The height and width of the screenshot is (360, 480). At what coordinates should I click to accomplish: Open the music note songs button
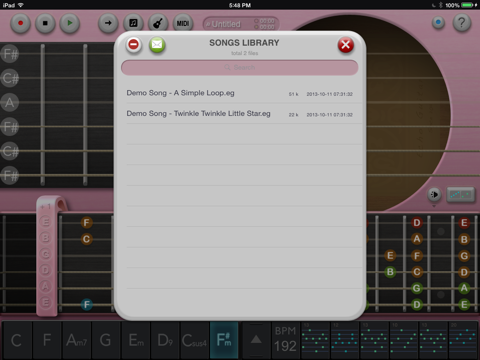coord(133,23)
